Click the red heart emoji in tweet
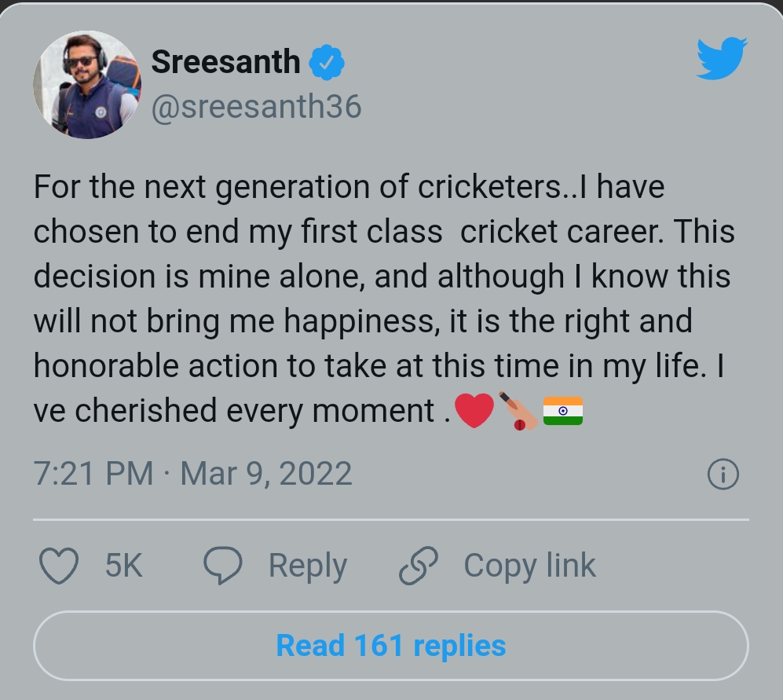Image resolution: width=783 pixels, height=700 pixels. click(474, 411)
